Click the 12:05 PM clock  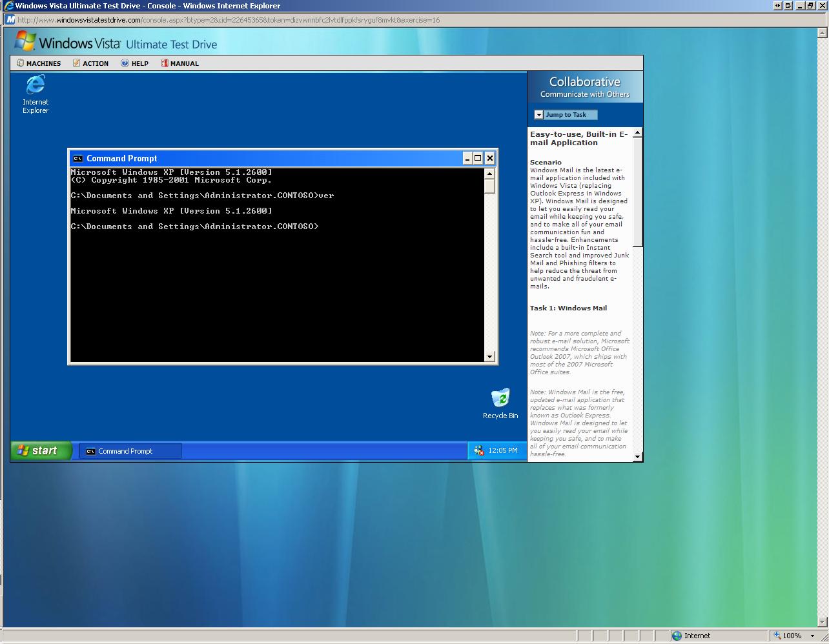tap(503, 450)
